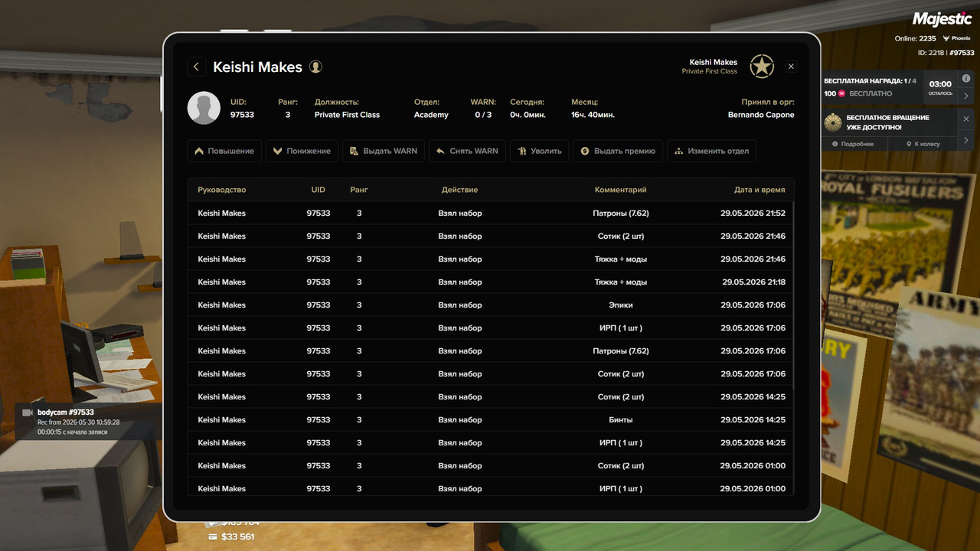The image size is (980, 551).
Task: Remove a warning via Снять WARN
Action: point(467,151)
